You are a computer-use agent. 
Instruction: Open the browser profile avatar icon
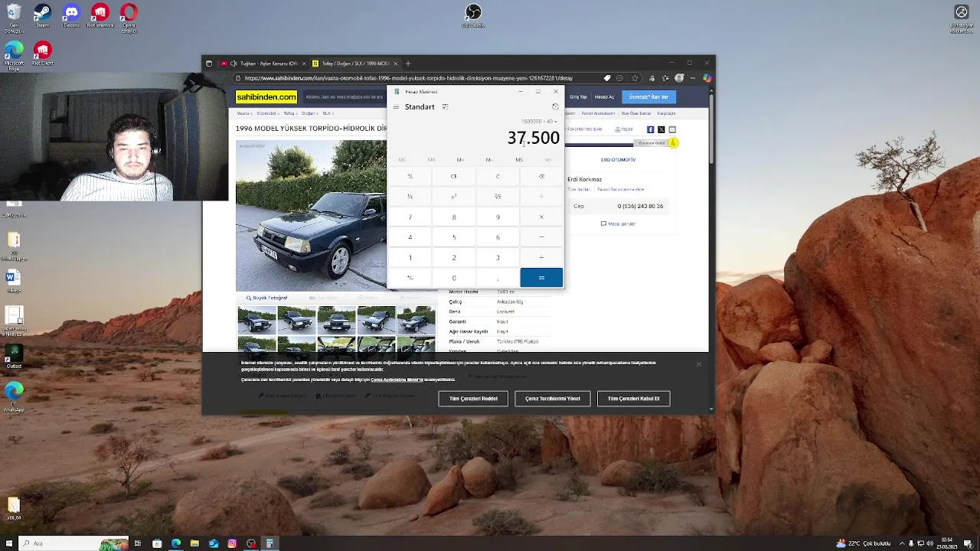pos(679,78)
